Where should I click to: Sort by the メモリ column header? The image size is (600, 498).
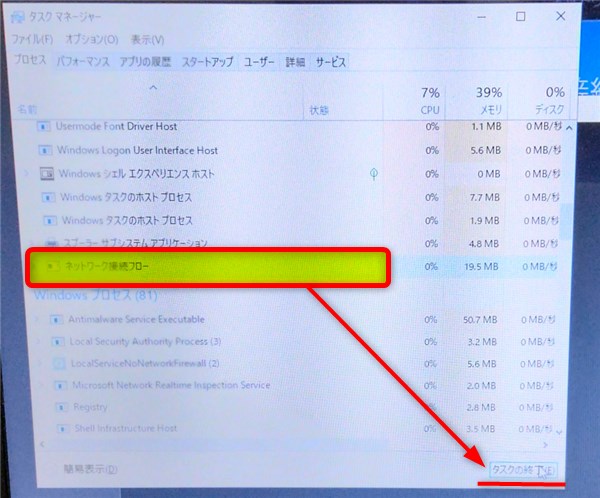[491, 110]
